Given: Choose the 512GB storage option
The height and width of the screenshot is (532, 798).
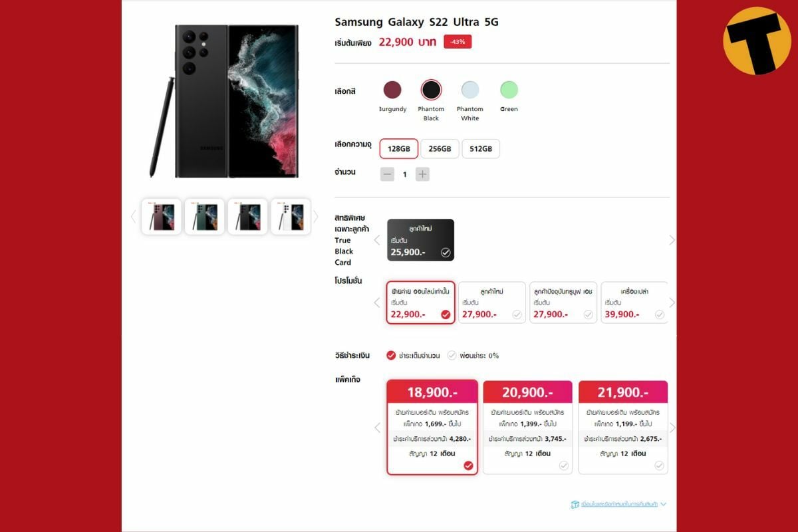Looking at the screenshot, I should point(481,149).
